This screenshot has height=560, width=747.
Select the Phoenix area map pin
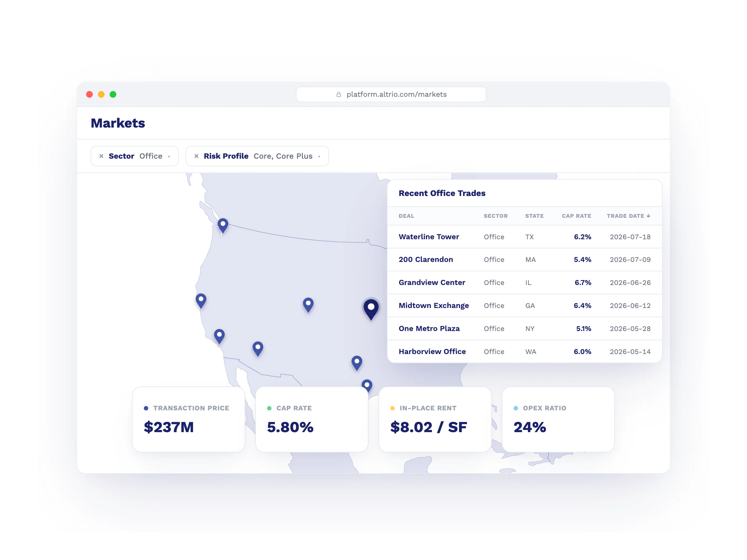pos(258,349)
